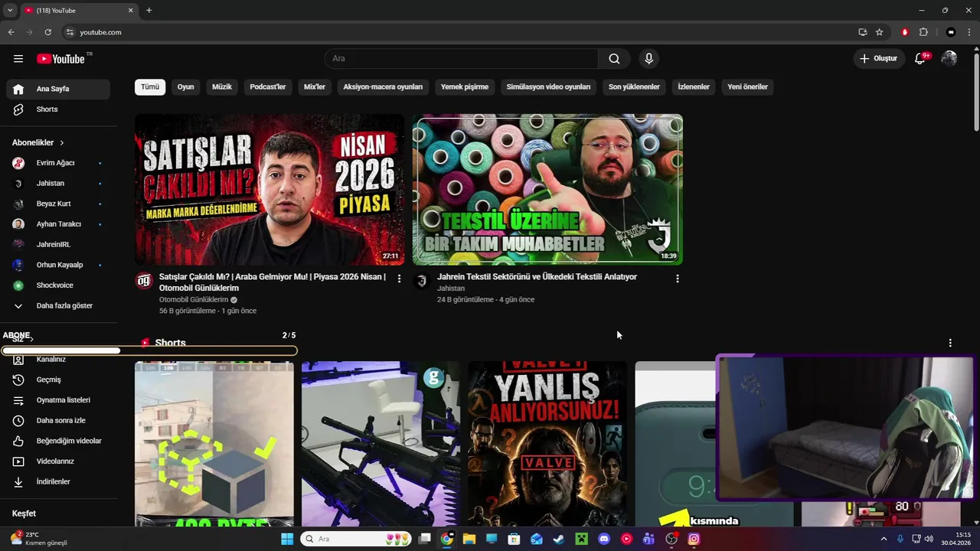
Task: Select the Podcast'ler filter chip
Action: click(x=268, y=87)
